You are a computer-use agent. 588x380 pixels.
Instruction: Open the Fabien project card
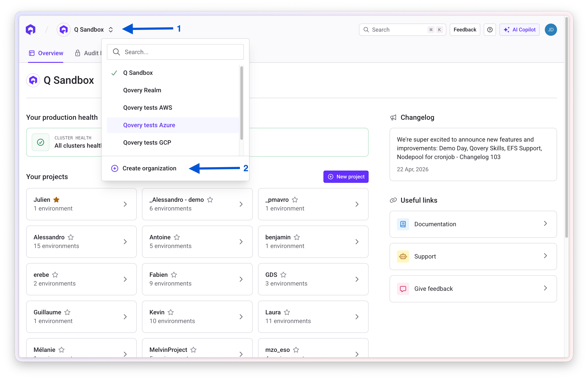(197, 279)
